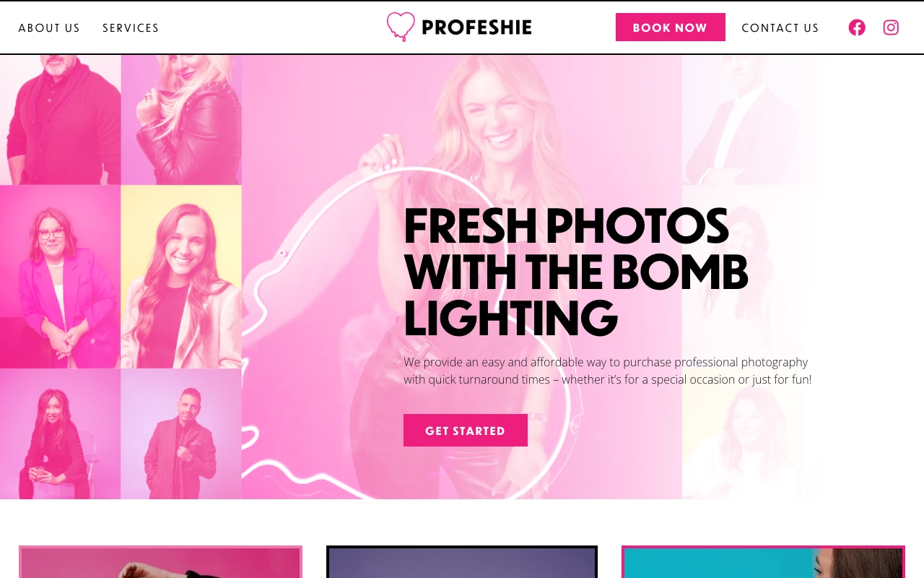Click the pink Book Now button

pyautogui.click(x=671, y=27)
